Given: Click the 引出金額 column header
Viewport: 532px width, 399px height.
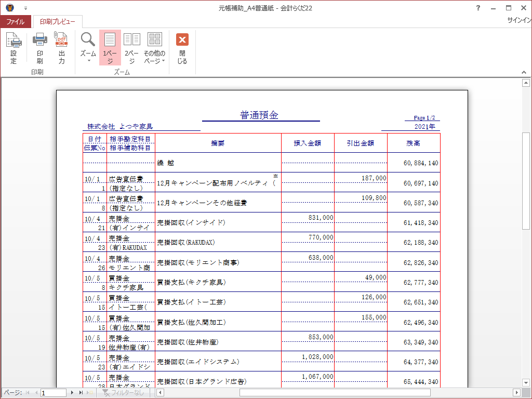Looking at the screenshot, I should click(x=361, y=143).
